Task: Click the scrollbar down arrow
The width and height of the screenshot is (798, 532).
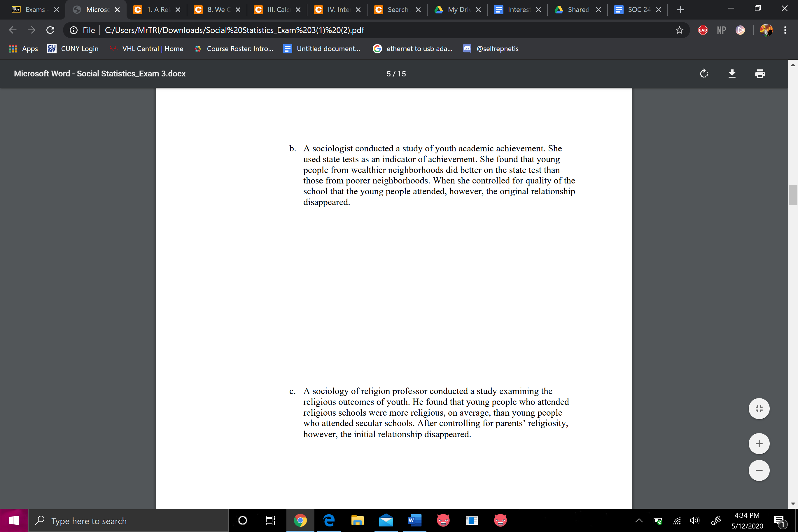Action: pos(793,504)
